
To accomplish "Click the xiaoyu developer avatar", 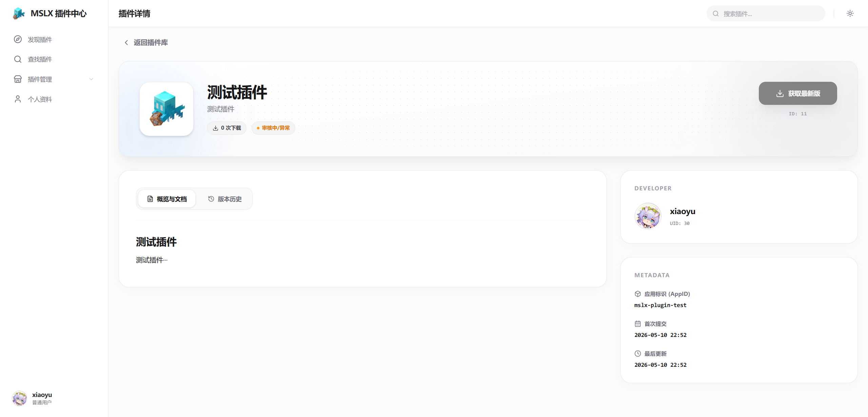I will [x=648, y=216].
